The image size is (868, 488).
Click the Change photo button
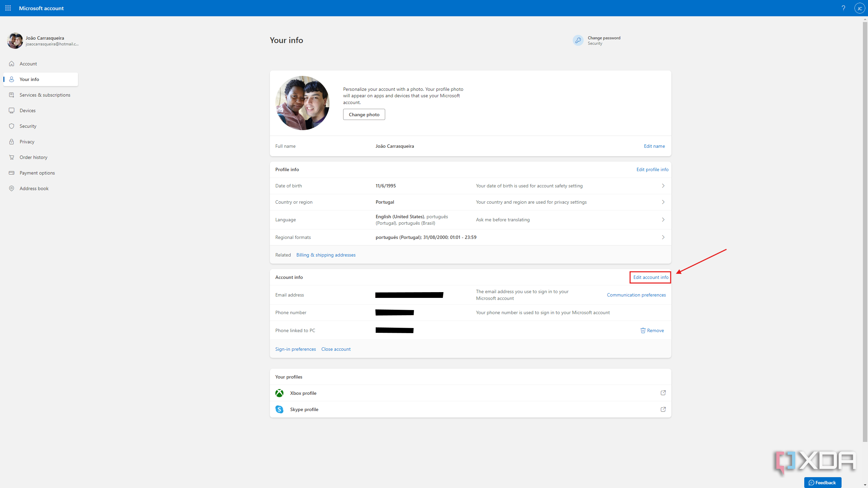(x=364, y=114)
